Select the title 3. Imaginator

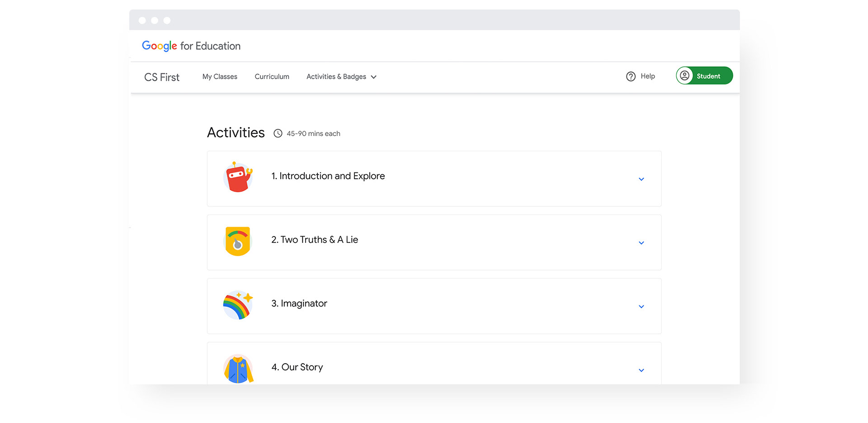point(299,304)
